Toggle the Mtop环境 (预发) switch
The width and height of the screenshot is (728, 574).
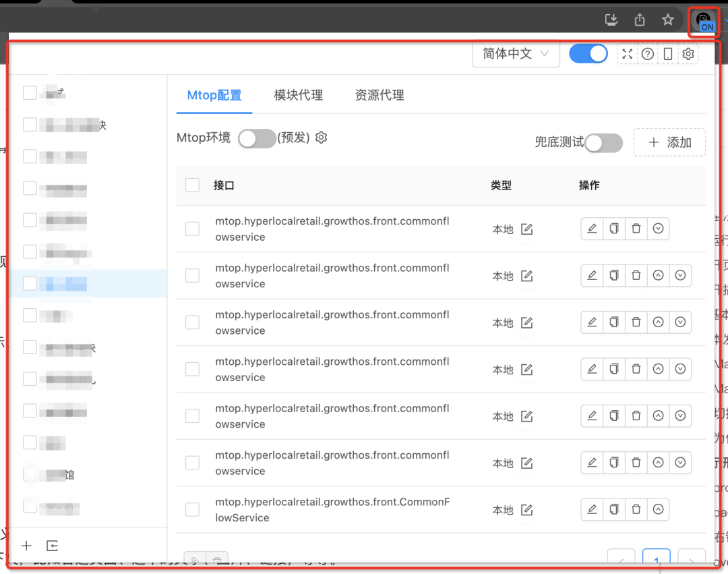click(x=257, y=138)
